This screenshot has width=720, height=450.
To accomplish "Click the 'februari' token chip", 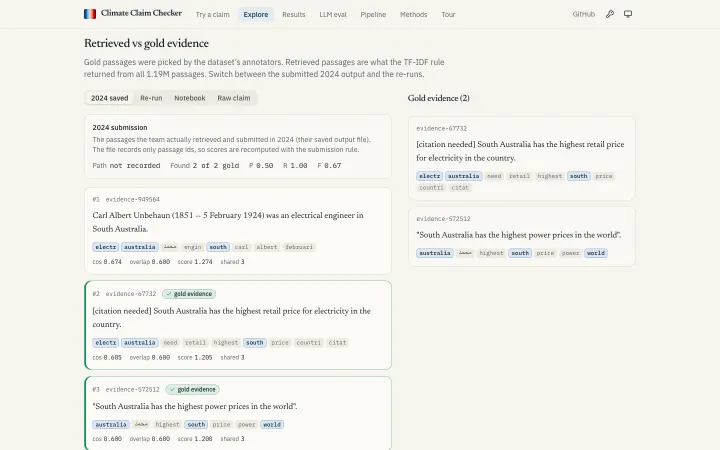I will pyautogui.click(x=299, y=247).
